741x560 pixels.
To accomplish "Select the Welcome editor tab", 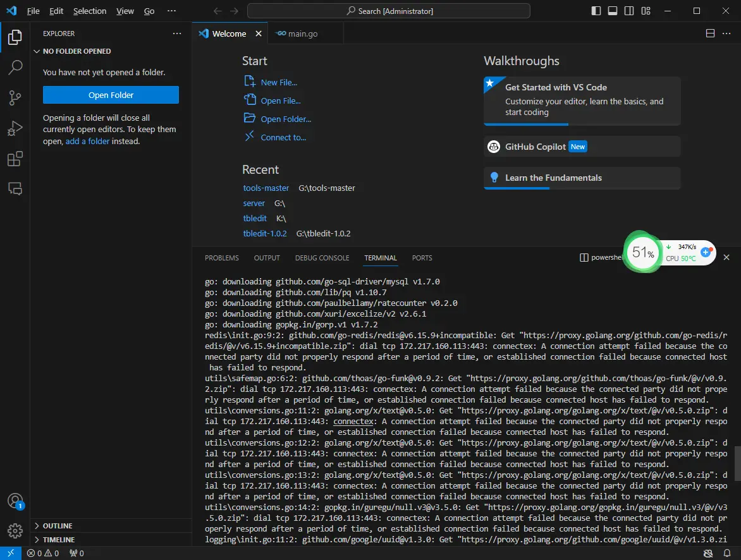I will click(x=230, y=33).
